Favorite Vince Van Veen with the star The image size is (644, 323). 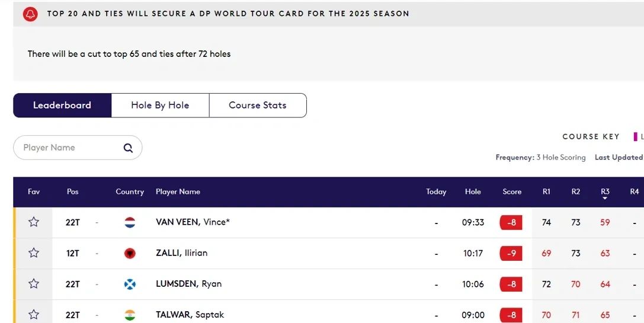click(x=34, y=222)
